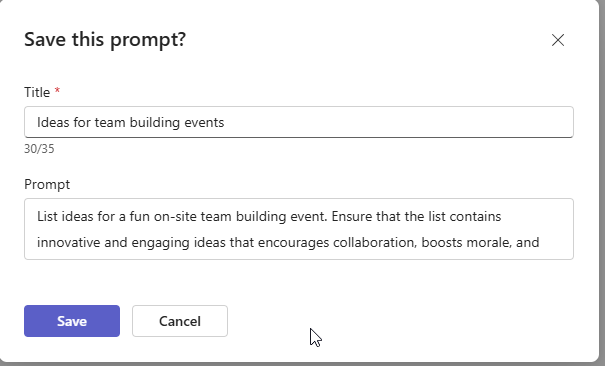Click the Title field label
Viewport: 605px width, 366px height.
click(x=37, y=93)
